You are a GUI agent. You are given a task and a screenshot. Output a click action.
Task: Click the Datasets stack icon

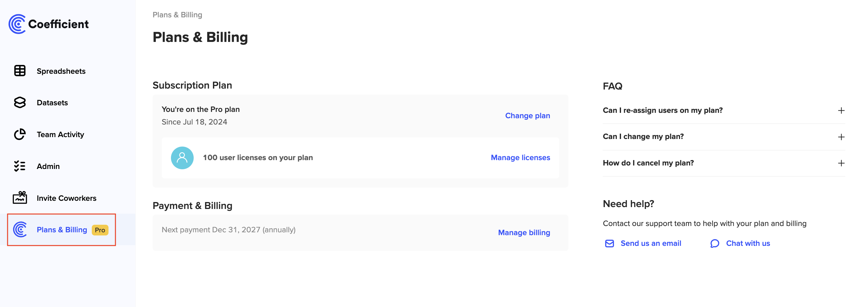[19, 102]
